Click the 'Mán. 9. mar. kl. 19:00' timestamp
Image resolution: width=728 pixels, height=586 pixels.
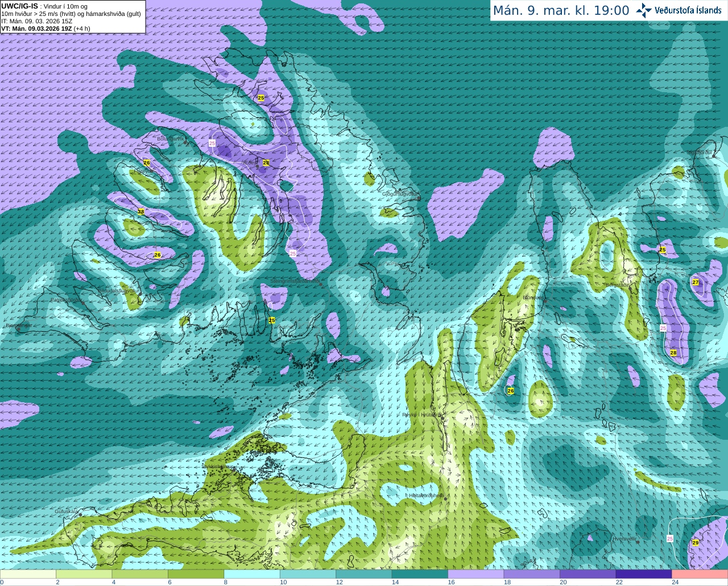coord(561,11)
